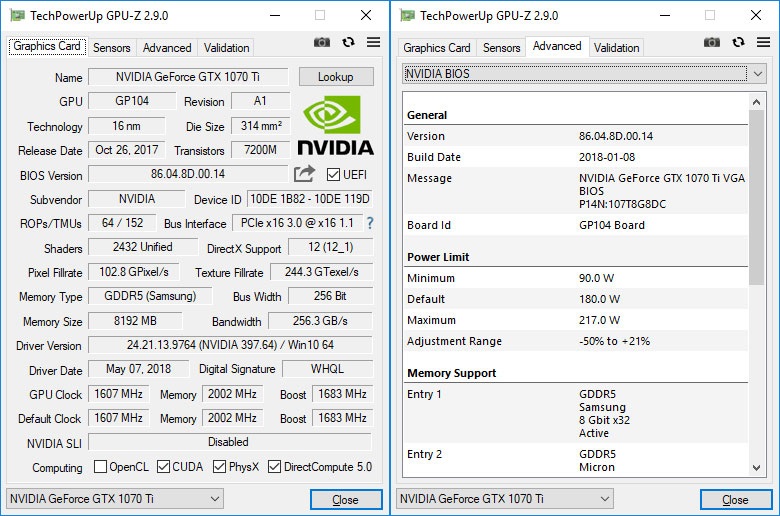Click the Adjustment Range value -50% to +21%
This screenshot has height=516, width=780.
(614, 341)
